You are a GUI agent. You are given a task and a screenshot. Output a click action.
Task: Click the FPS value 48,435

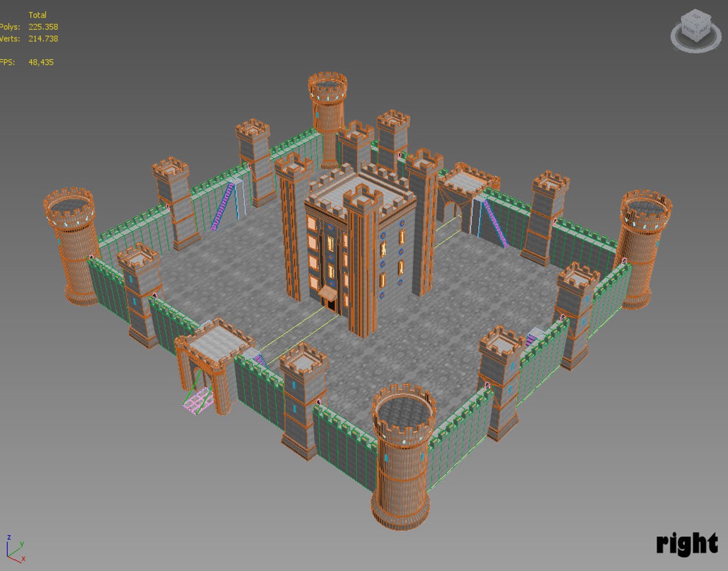(x=41, y=62)
